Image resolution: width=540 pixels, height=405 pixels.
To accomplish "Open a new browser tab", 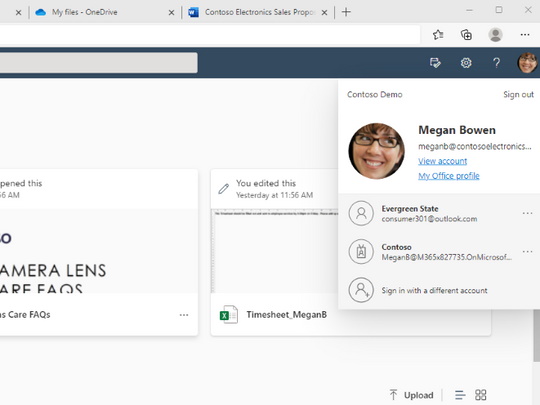I will tap(346, 12).
